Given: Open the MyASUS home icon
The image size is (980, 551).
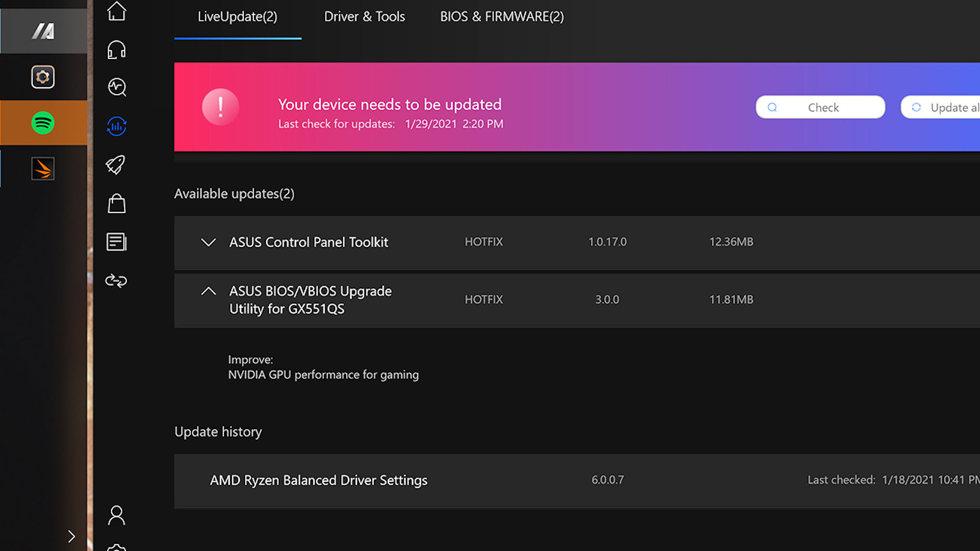Looking at the screenshot, I should pos(116,11).
